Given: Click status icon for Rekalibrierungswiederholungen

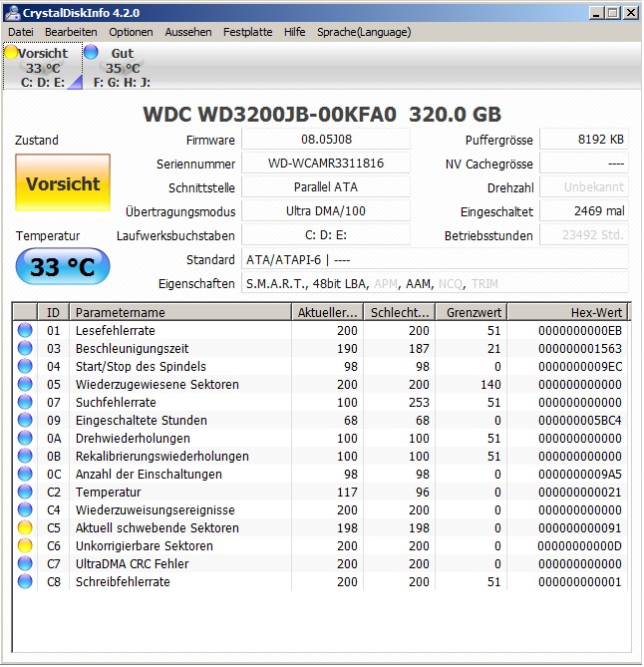Looking at the screenshot, I should (x=25, y=456).
